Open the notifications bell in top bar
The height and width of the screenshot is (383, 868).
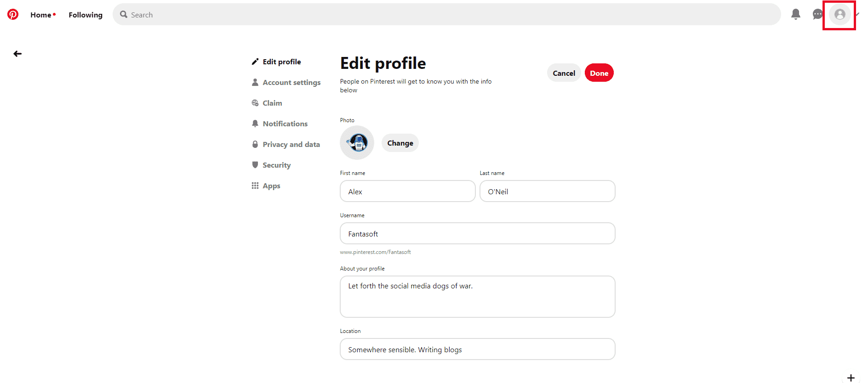[x=796, y=14]
